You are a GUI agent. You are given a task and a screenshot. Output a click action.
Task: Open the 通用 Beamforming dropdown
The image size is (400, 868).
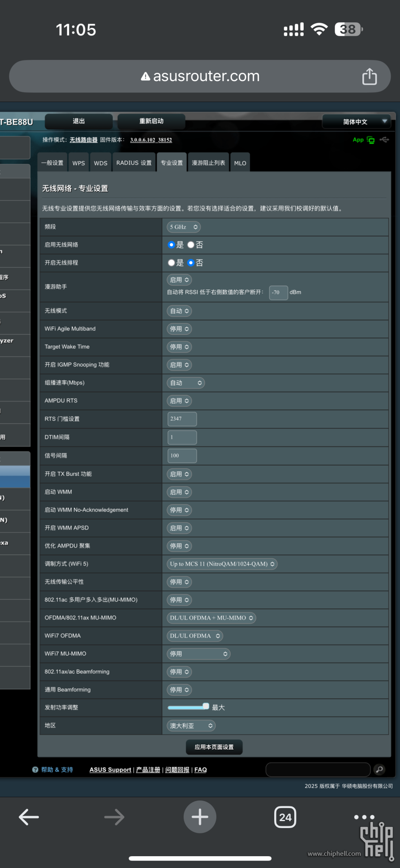pos(179,690)
